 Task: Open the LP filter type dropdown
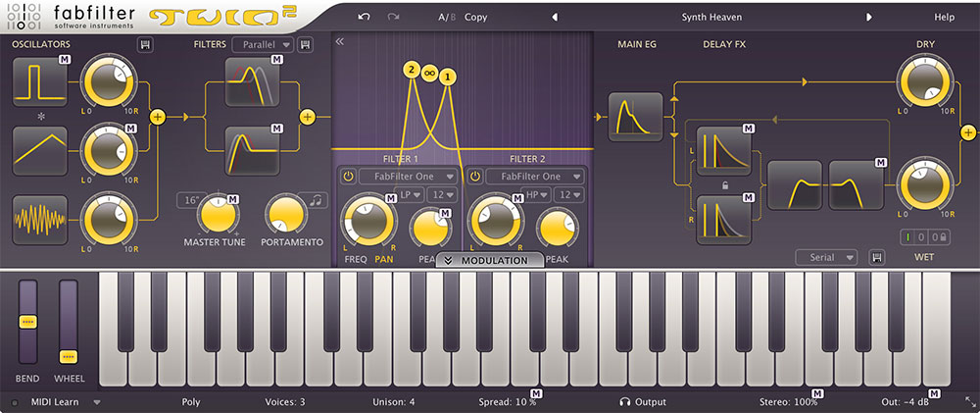click(x=412, y=194)
